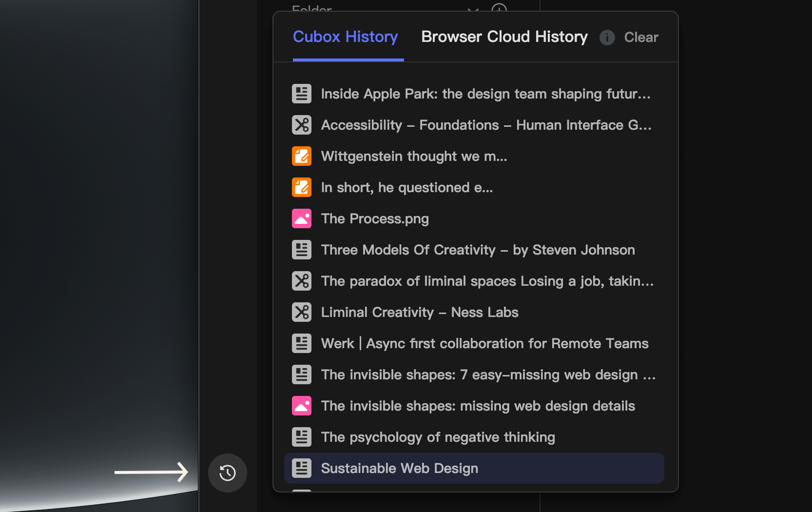Click snippet icon beside Liminal Creativity
Viewport: 812px width, 512px height.
click(x=302, y=312)
